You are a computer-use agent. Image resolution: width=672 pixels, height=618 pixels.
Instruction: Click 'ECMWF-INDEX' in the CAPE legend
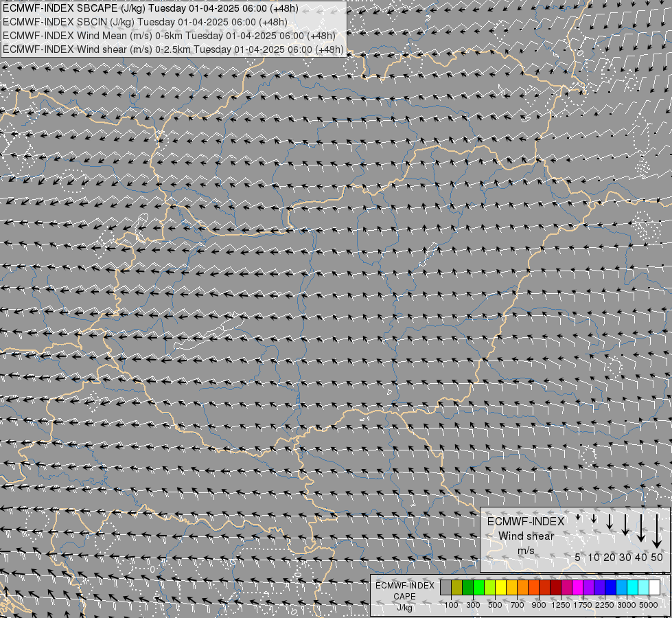tap(404, 586)
